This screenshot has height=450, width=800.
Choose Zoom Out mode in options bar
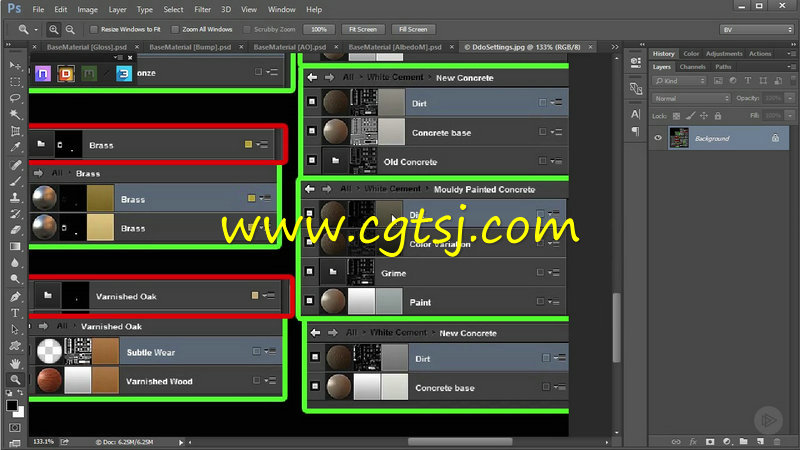(70, 30)
